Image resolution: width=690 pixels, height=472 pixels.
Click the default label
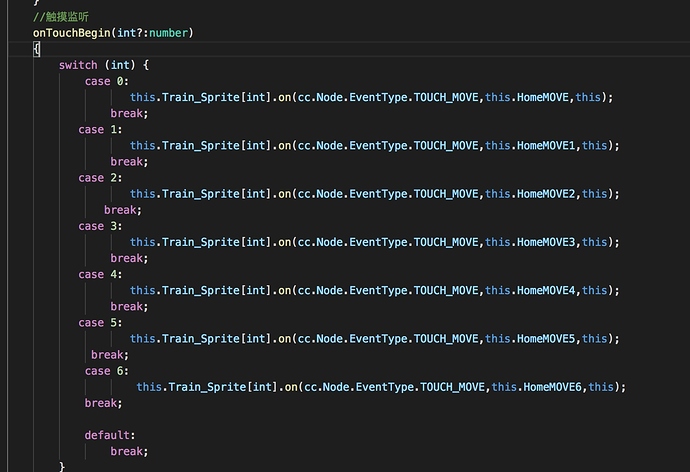point(109,435)
